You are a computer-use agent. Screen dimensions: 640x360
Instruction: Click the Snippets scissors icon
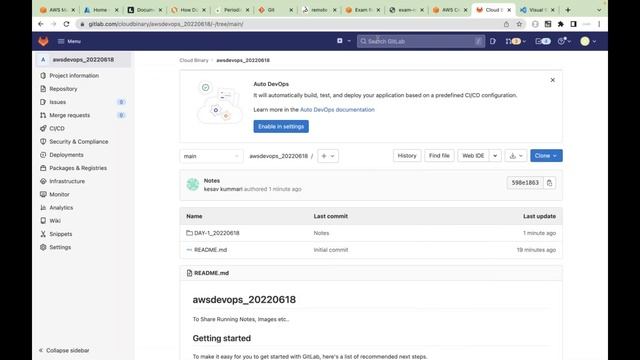click(43, 234)
